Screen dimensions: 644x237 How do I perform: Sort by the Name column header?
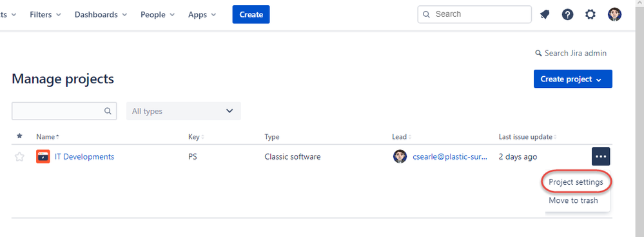[48, 137]
